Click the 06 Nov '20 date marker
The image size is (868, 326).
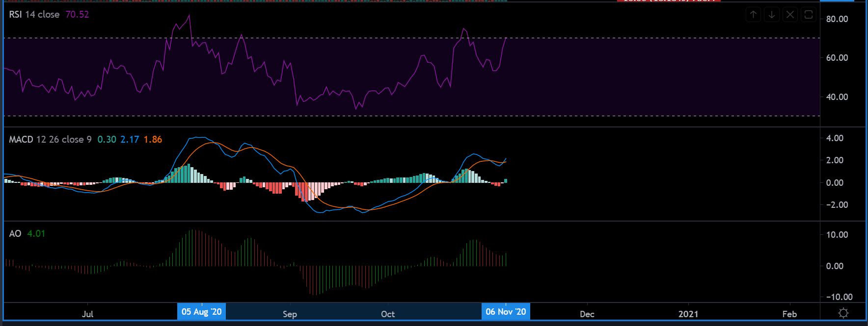(x=506, y=312)
